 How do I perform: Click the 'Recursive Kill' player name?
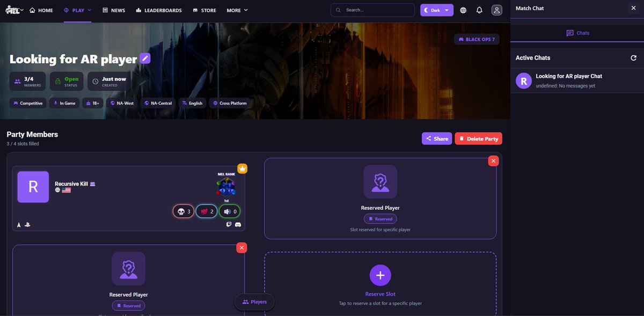point(71,184)
